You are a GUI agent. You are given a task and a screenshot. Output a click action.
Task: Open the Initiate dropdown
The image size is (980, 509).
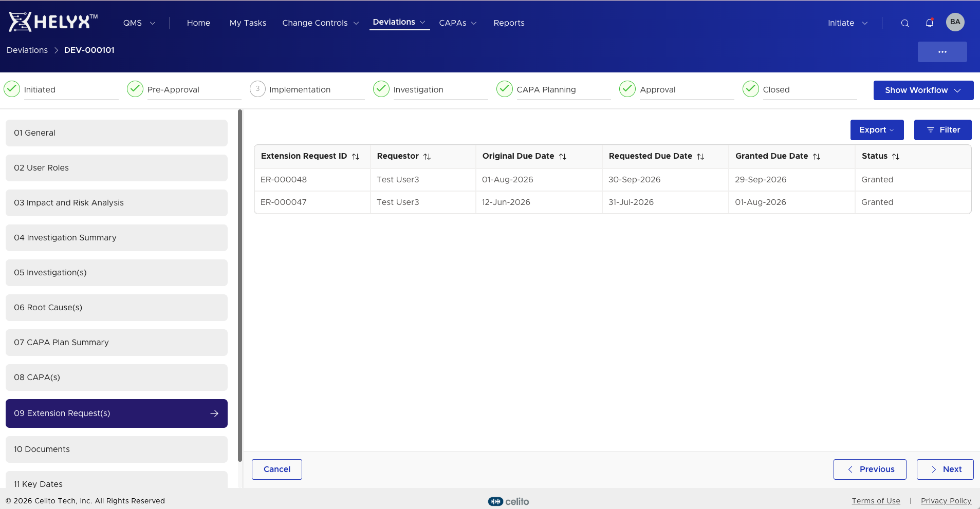847,23
